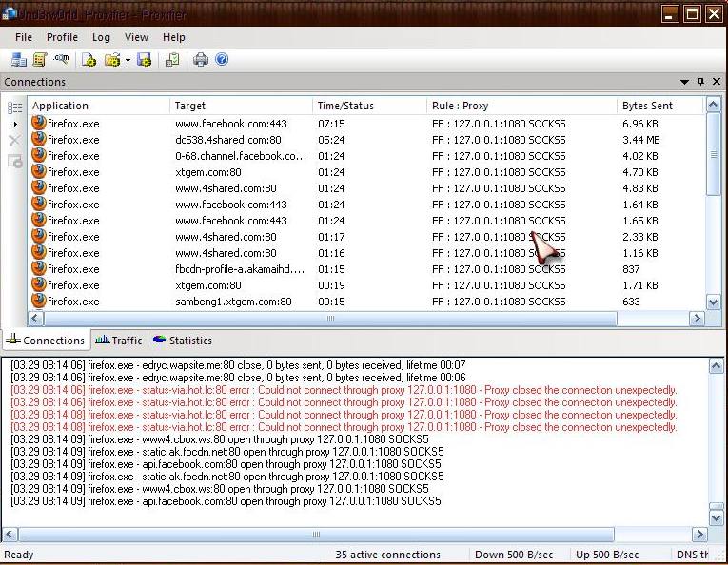The width and height of the screenshot is (728, 565).
Task: Toggle the connections list view icon
Action: tap(14, 107)
